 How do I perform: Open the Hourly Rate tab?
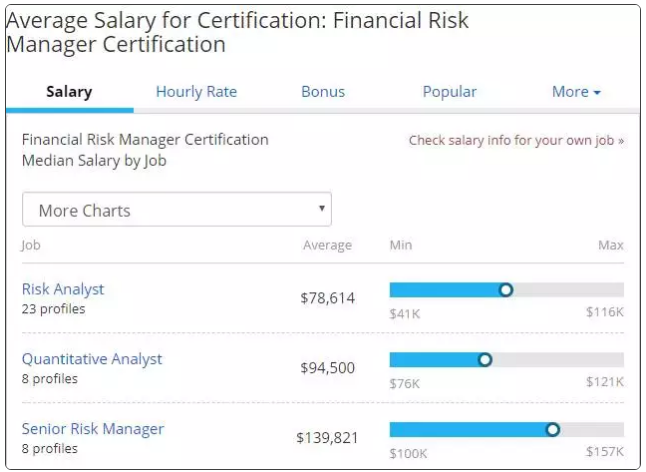(196, 92)
